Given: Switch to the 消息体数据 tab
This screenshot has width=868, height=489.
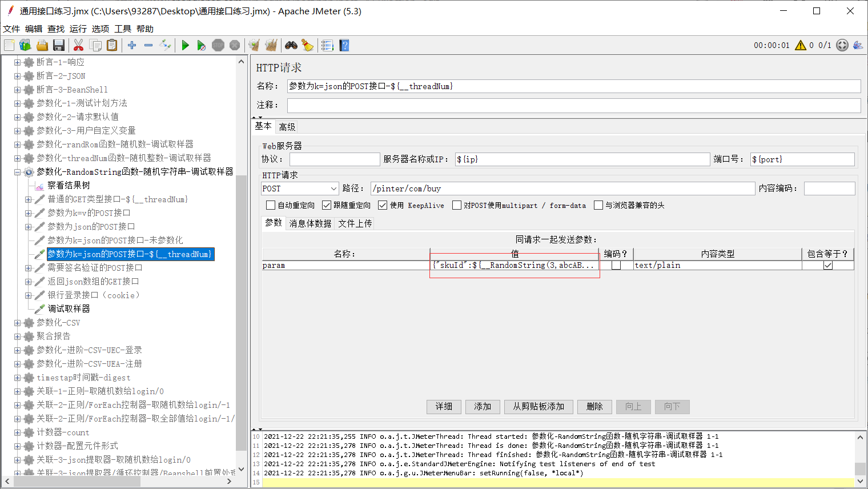Looking at the screenshot, I should [311, 223].
